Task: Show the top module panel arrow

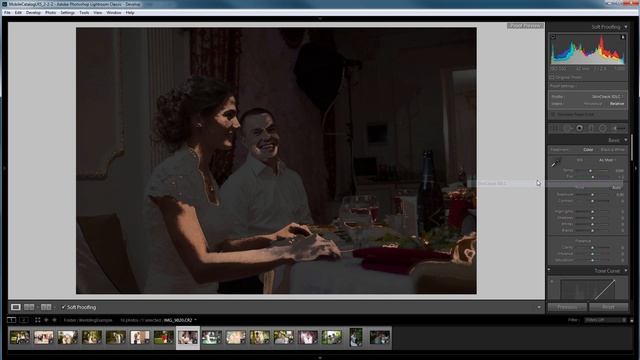Action: pyautogui.click(x=320, y=18)
